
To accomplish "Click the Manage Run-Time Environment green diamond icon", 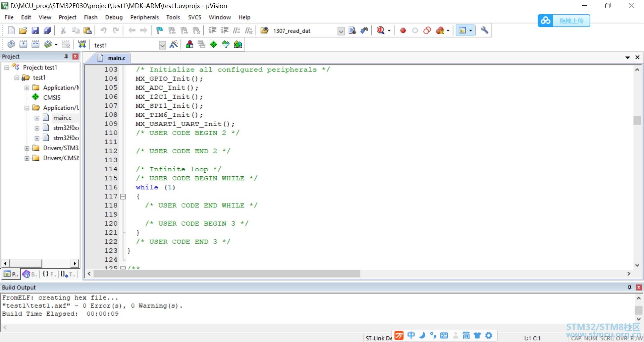I will point(214,45).
